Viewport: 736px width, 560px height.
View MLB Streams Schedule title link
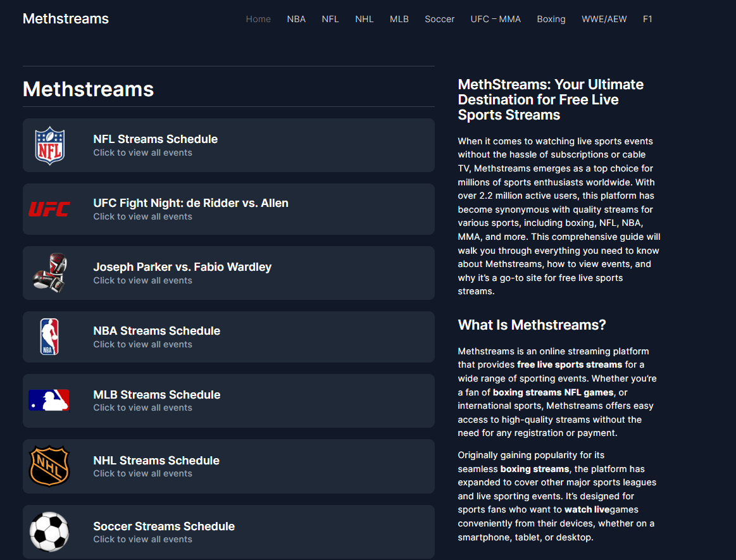157,395
